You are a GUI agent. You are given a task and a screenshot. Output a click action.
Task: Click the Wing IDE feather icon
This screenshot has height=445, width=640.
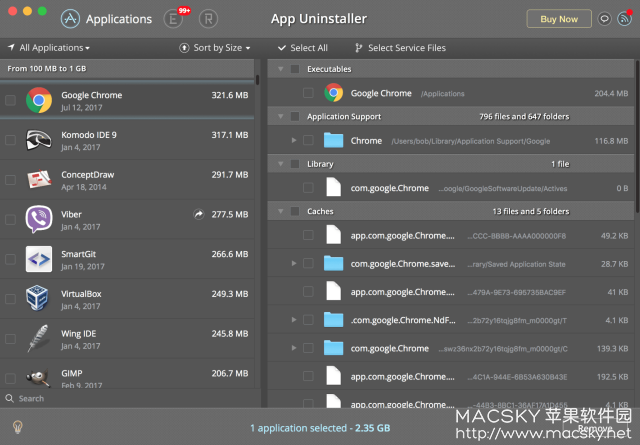(38, 338)
